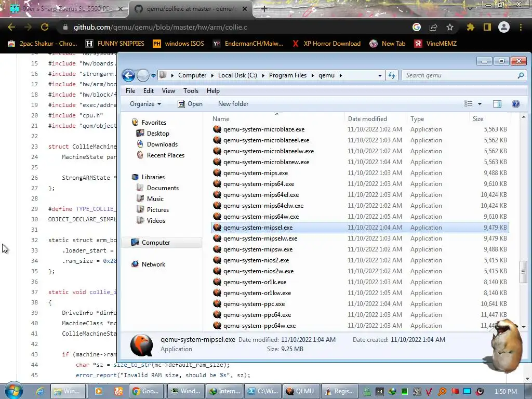Open the File menu in Explorer
The height and width of the screenshot is (399, 532).
pyautogui.click(x=130, y=90)
